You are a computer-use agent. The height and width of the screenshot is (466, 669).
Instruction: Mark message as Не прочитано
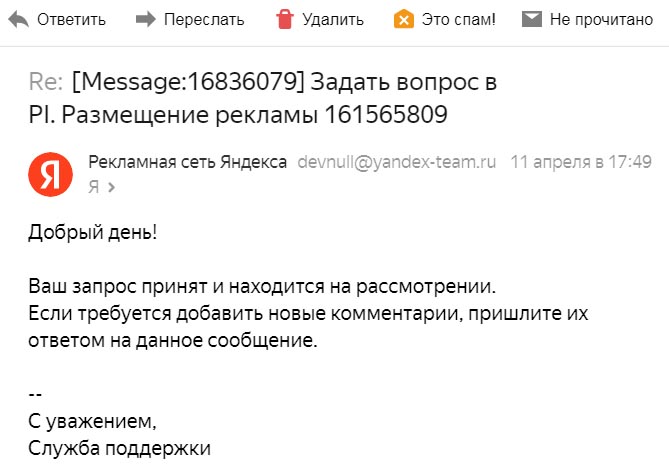(x=601, y=20)
